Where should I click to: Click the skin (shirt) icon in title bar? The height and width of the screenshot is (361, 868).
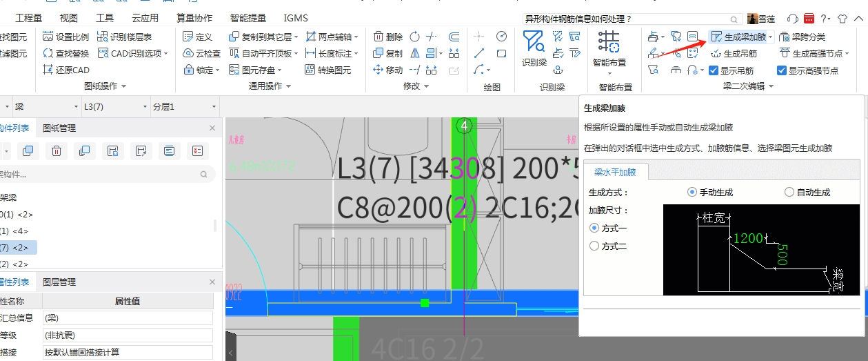point(842,18)
